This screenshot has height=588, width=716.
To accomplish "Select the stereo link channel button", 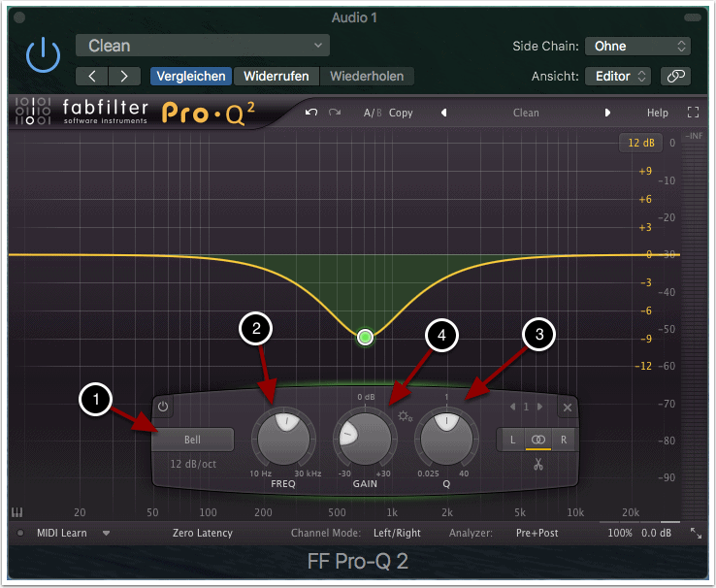I will (x=538, y=440).
